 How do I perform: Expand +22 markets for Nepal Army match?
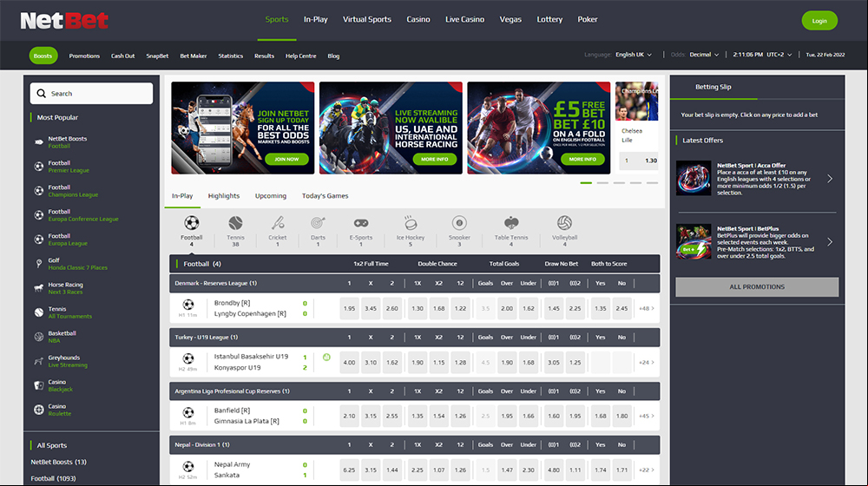[646, 470]
